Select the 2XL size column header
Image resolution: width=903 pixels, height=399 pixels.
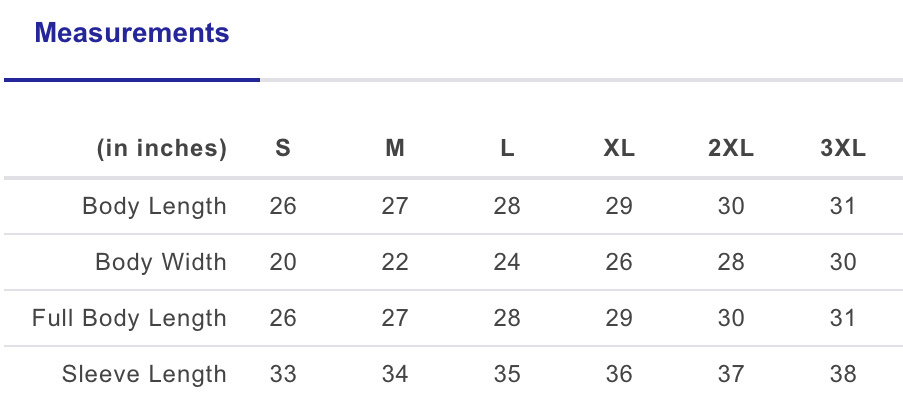coord(731,149)
